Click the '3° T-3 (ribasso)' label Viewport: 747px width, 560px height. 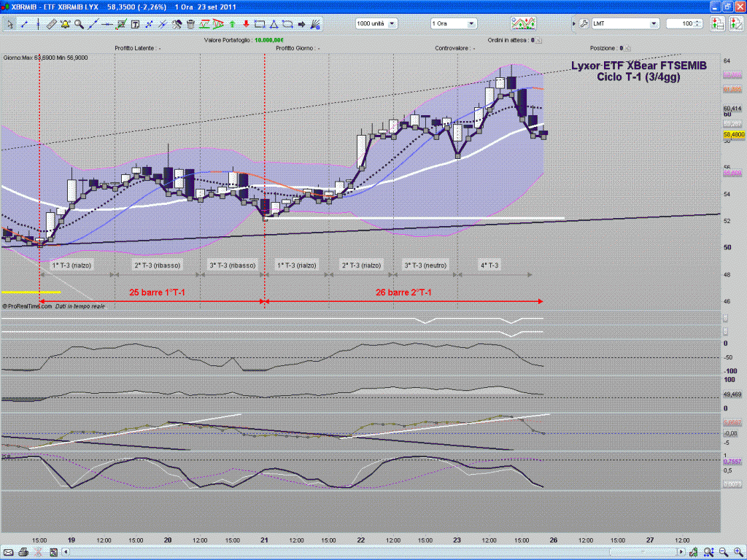click(233, 265)
